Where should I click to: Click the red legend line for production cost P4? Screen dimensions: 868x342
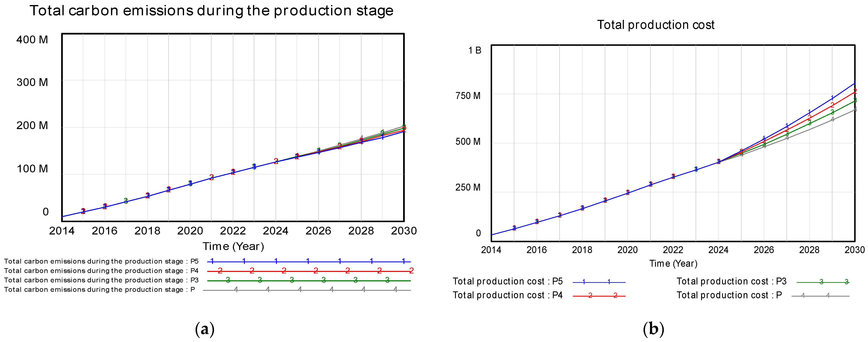pos(599,296)
